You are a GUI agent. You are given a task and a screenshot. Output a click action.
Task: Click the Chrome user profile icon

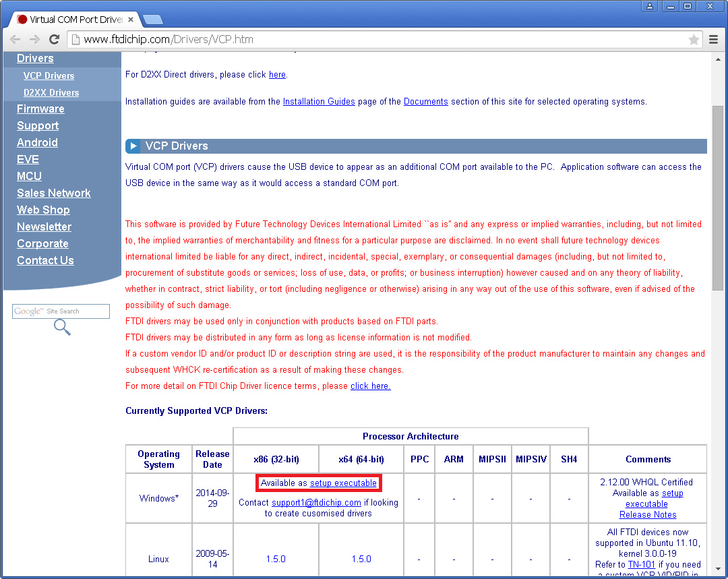(x=650, y=6)
